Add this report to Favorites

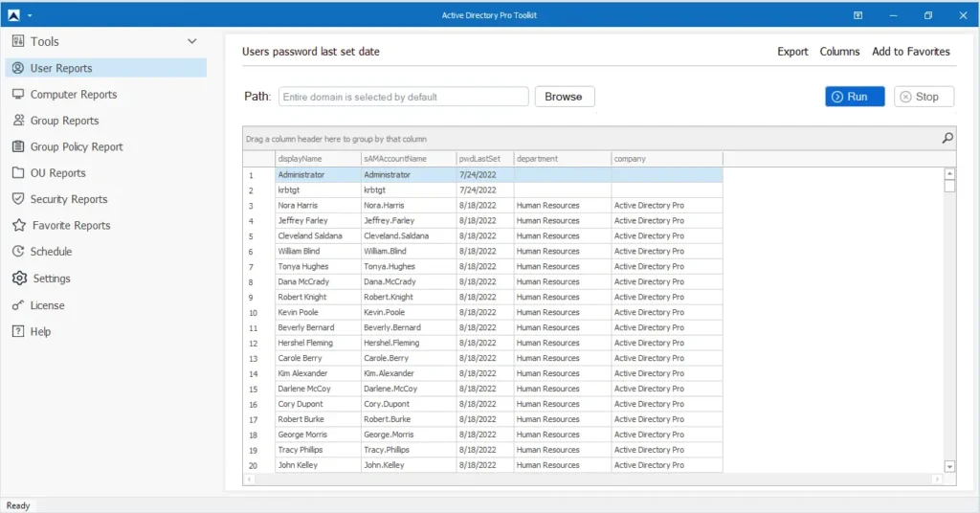[911, 52]
